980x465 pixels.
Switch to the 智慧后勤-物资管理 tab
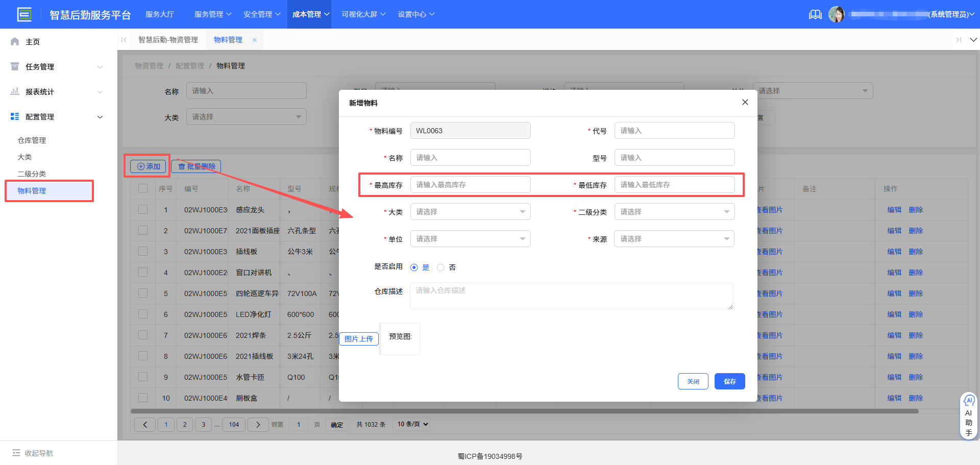(168, 39)
